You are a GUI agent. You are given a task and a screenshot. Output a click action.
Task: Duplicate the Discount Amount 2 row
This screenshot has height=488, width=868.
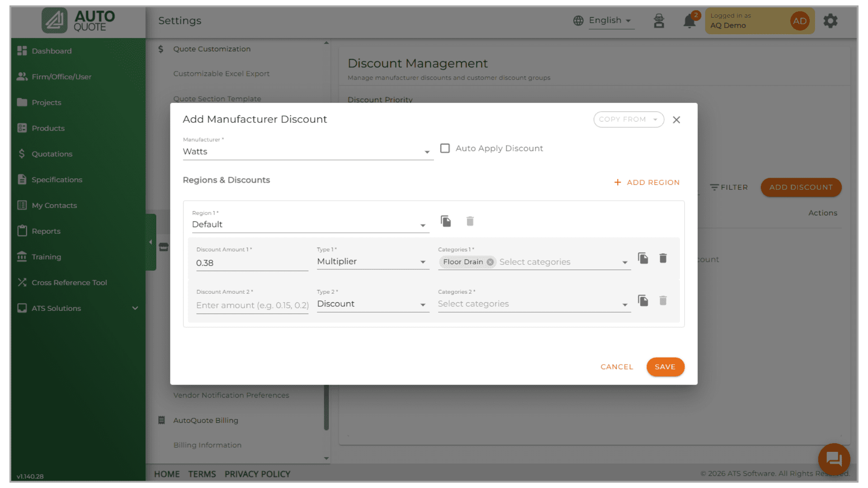643,300
